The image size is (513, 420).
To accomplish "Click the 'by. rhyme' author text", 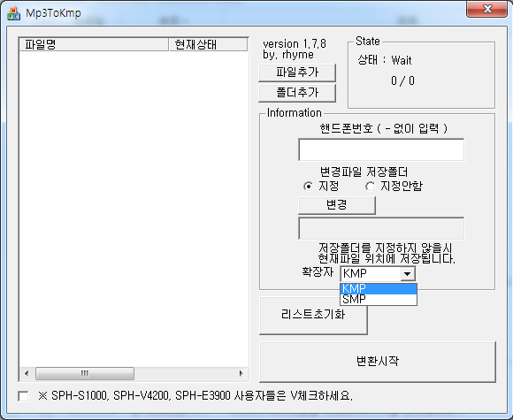I will [288, 54].
